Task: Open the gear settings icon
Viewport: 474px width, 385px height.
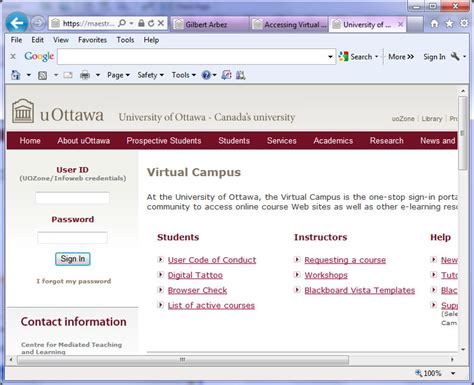Action: coord(464,23)
